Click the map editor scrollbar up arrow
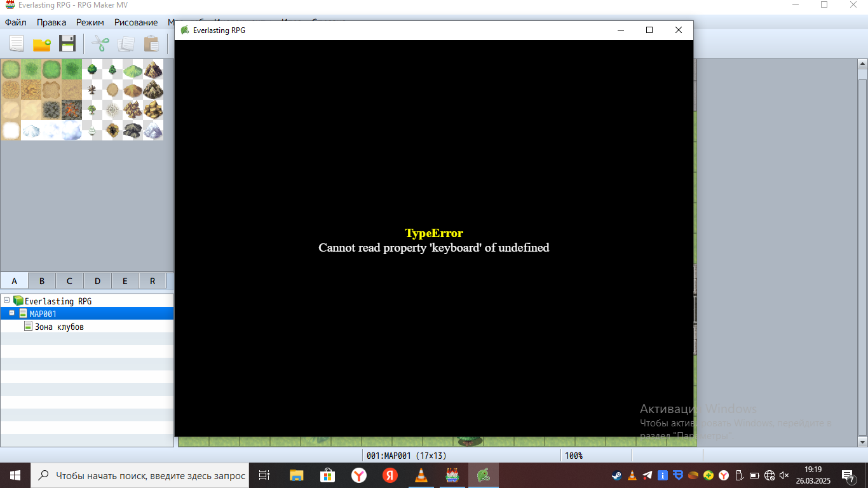 862,64
